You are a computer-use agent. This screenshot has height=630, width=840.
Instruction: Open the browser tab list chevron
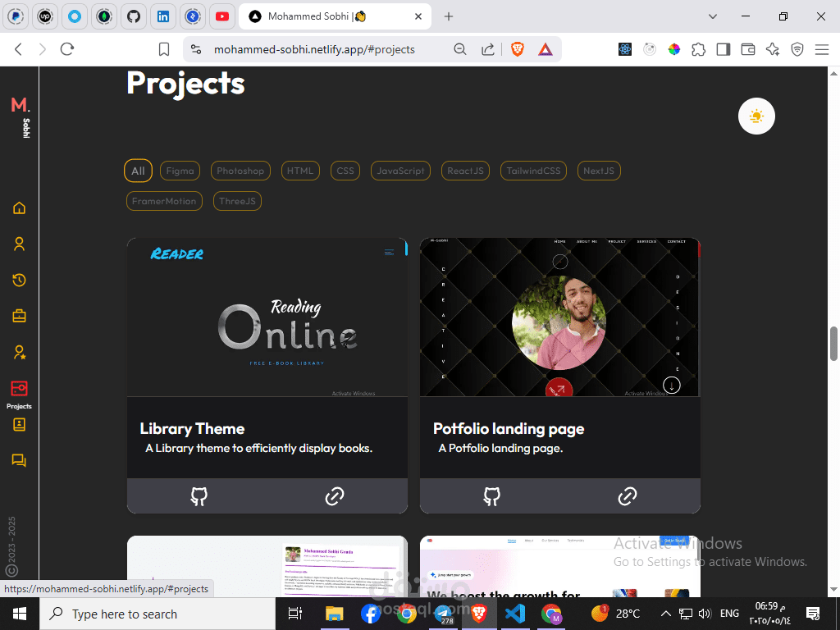coord(710,16)
